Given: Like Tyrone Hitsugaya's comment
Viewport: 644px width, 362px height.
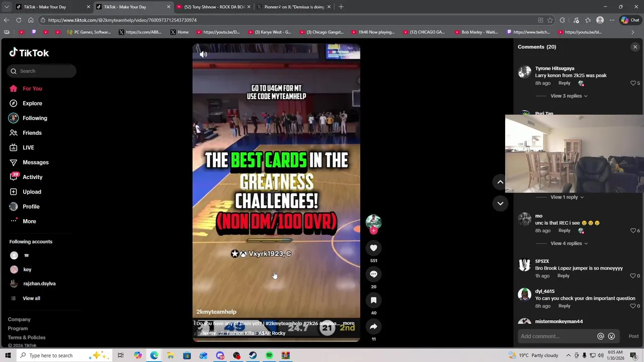Looking at the screenshot, I should [633, 83].
